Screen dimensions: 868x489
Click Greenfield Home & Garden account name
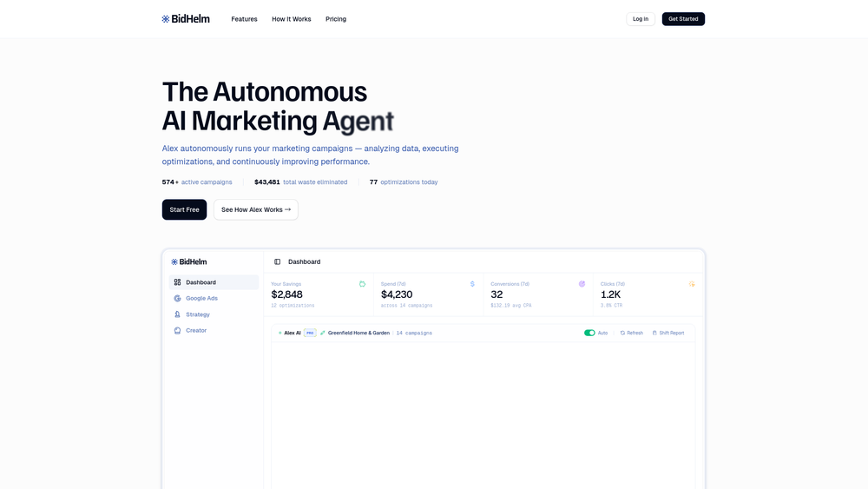[358, 333]
